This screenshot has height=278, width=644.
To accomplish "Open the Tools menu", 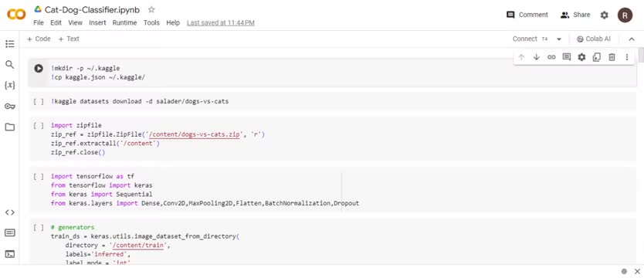I will 151,23.
